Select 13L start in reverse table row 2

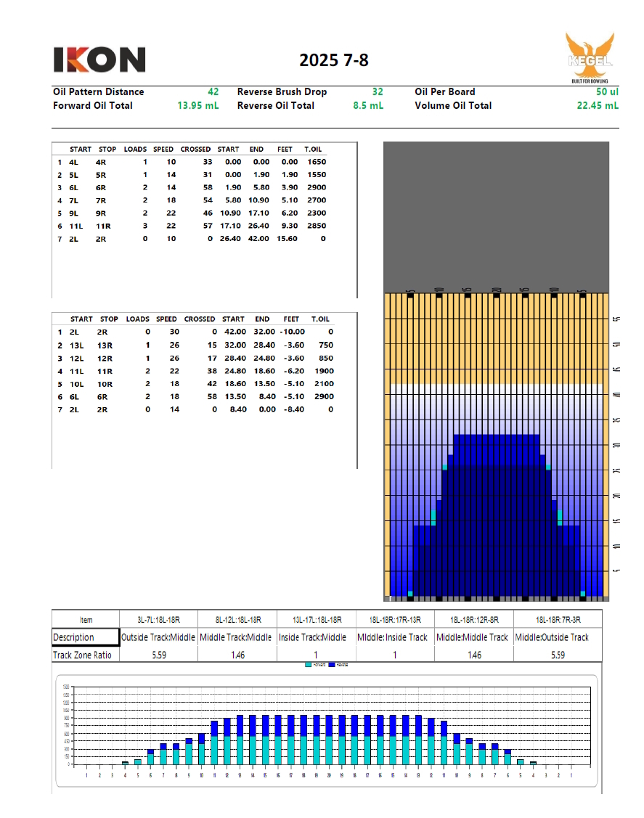[x=77, y=345]
